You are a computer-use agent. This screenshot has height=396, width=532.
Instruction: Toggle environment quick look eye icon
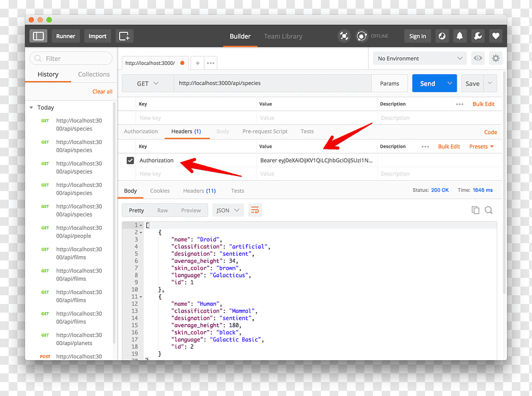point(478,58)
